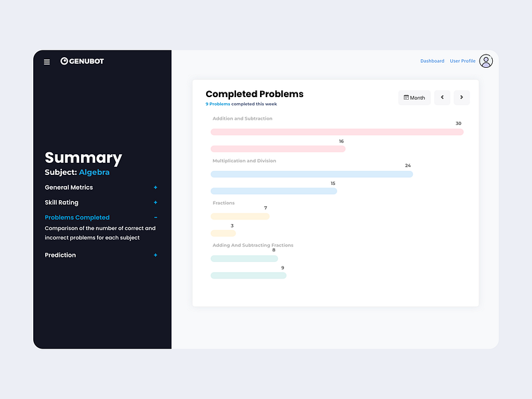
Task: Click the 9 Problems link text
Action: (x=218, y=104)
